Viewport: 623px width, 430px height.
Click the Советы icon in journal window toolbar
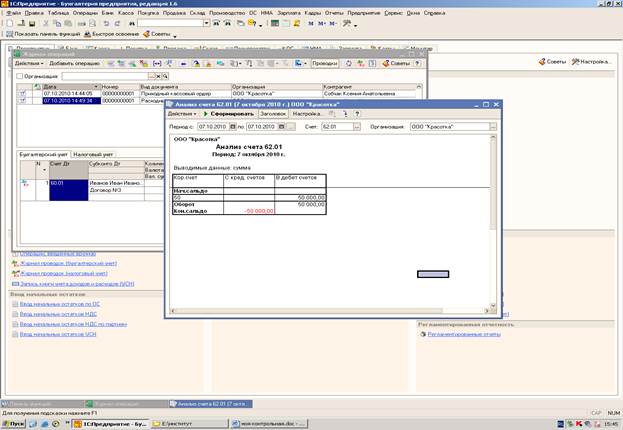pyautogui.click(x=395, y=63)
